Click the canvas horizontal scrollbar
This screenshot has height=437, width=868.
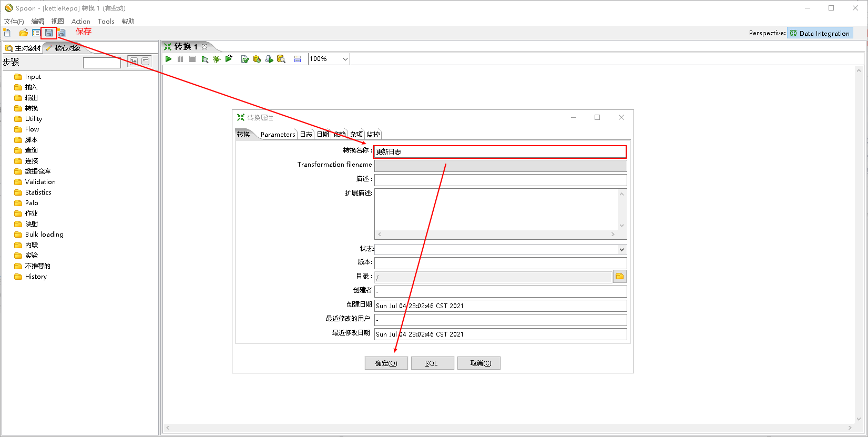[x=509, y=428]
